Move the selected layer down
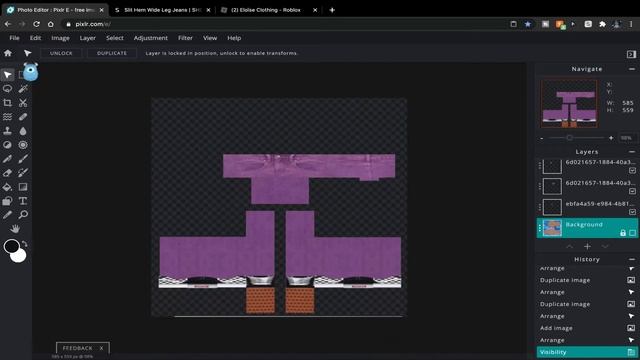 [x=605, y=247]
